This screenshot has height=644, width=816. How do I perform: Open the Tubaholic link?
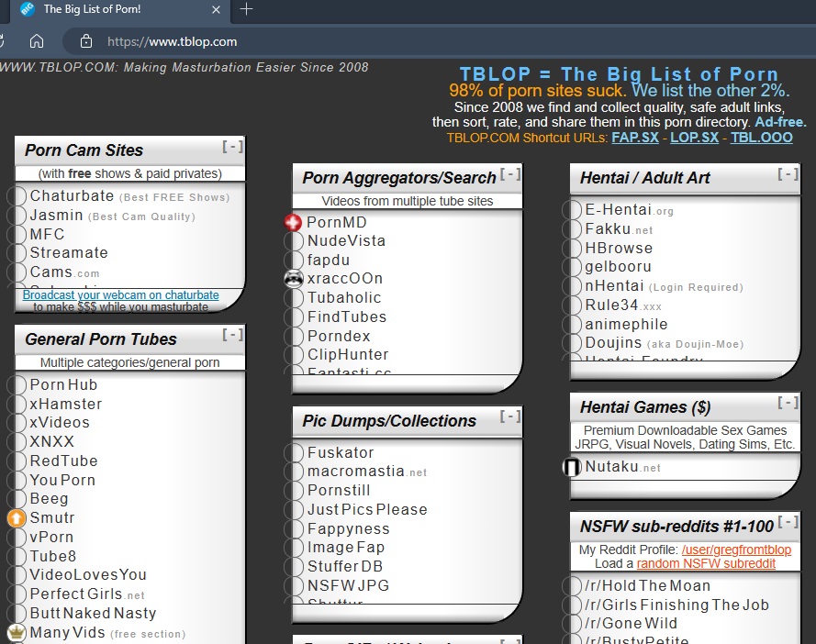click(344, 297)
